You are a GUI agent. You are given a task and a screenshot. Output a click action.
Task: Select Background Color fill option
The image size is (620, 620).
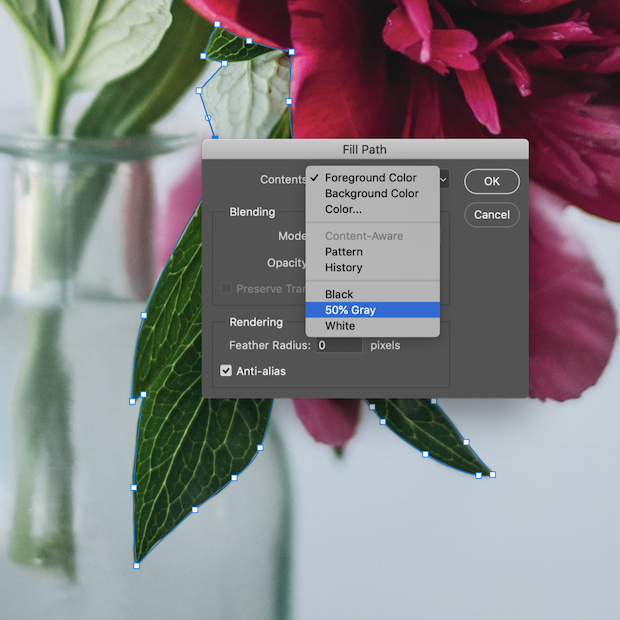pos(371,194)
